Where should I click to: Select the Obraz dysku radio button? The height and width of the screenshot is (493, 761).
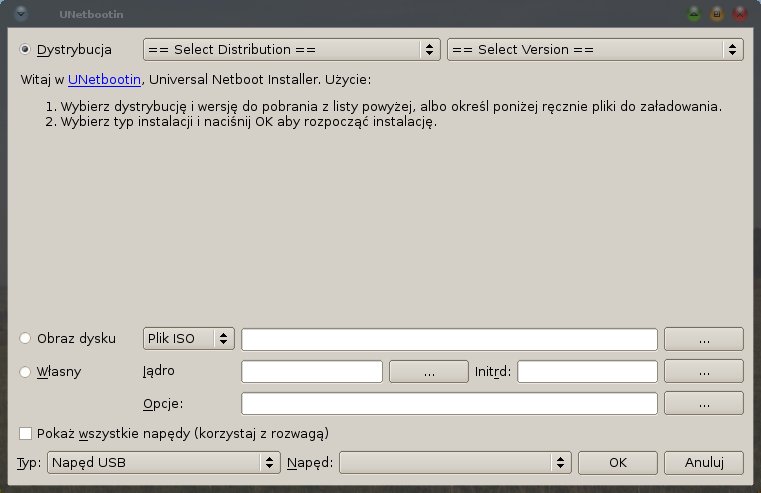click(x=25, y=338)
